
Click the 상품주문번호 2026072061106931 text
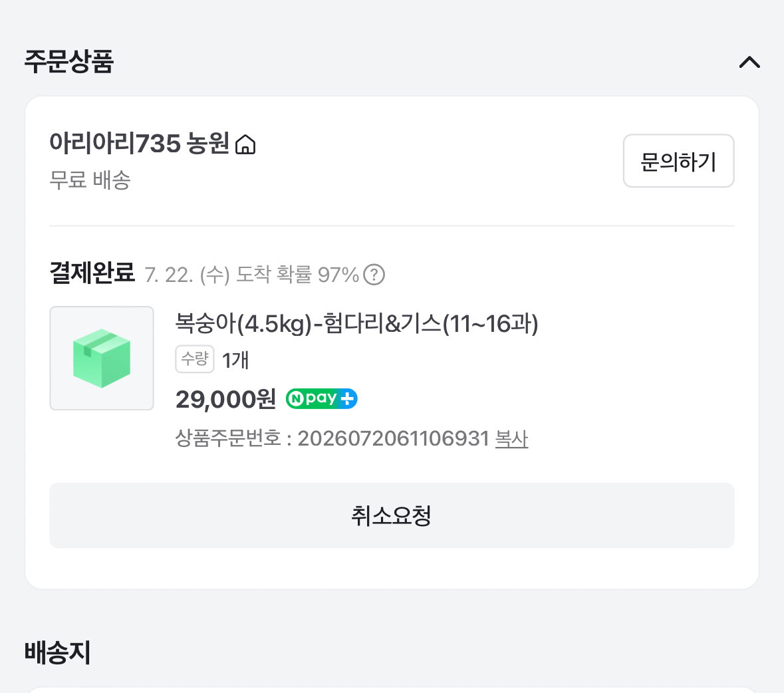point(332,439)
